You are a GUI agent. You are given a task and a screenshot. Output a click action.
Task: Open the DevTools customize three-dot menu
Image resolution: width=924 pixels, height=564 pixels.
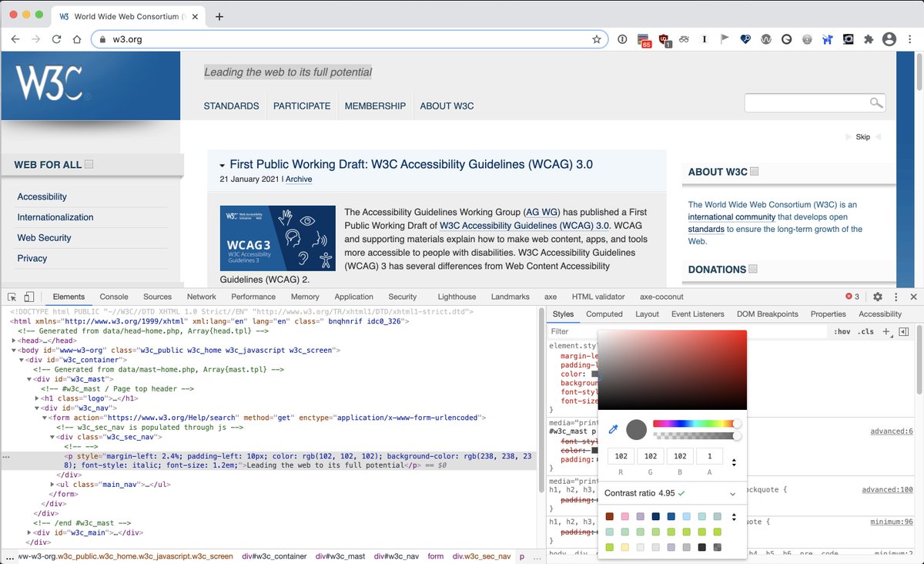tap(896, 297)
